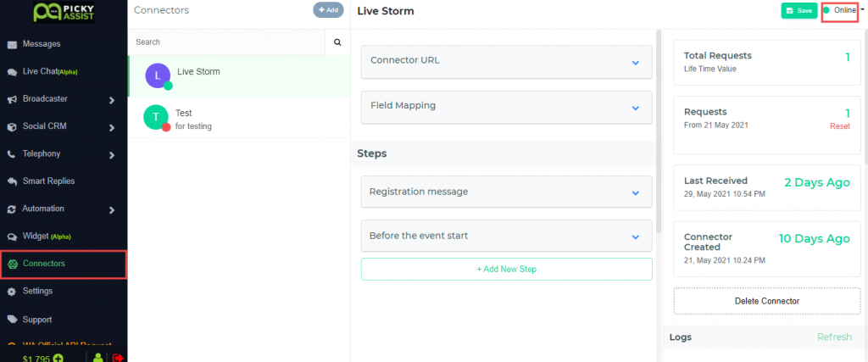Open the Connectors menu item
868x362 pixels.
click(64, 264)
